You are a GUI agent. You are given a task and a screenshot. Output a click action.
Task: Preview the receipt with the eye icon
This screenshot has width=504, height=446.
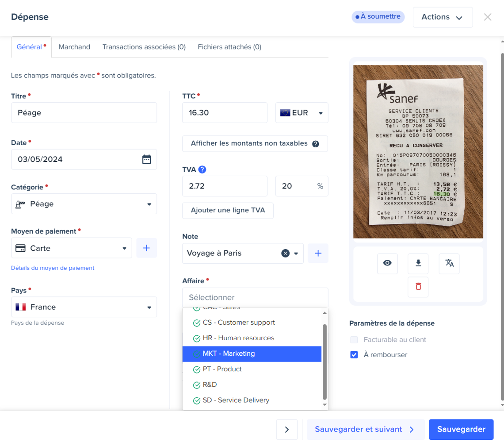click(x=387, y=263)
